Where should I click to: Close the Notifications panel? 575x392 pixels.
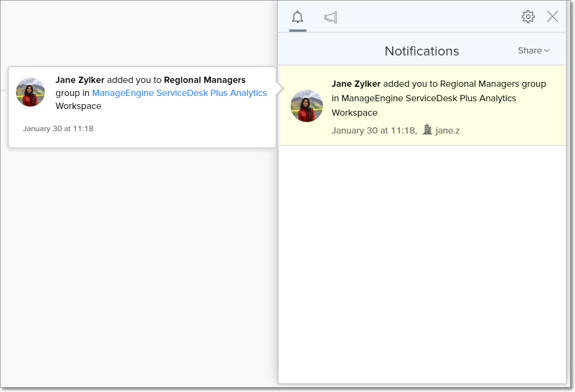[552, 17]
